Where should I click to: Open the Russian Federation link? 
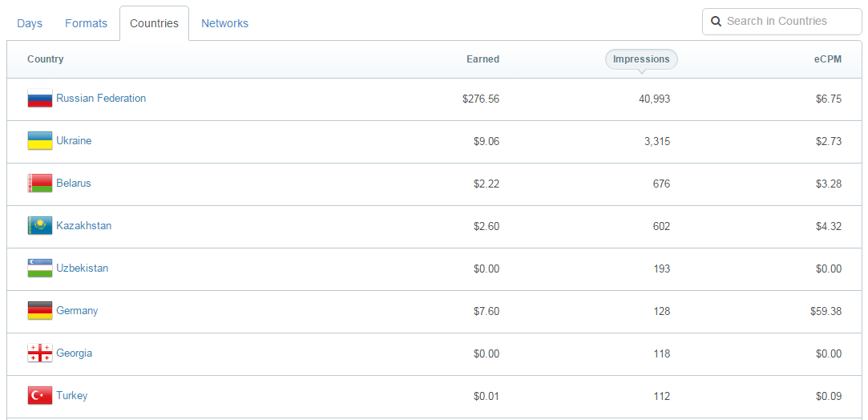click(101, 99)
